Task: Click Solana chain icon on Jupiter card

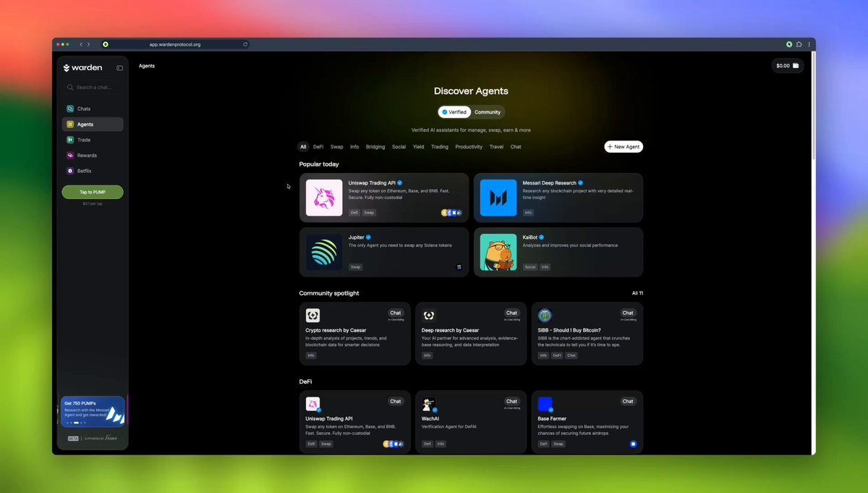Action: click(459, 267)
